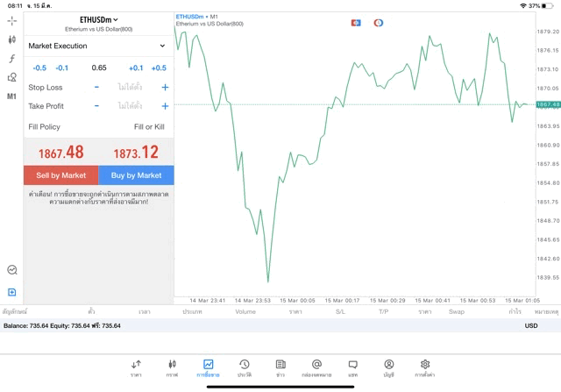Increase volume by 0.5
The image size is (561, 392).
coord(159,68)
